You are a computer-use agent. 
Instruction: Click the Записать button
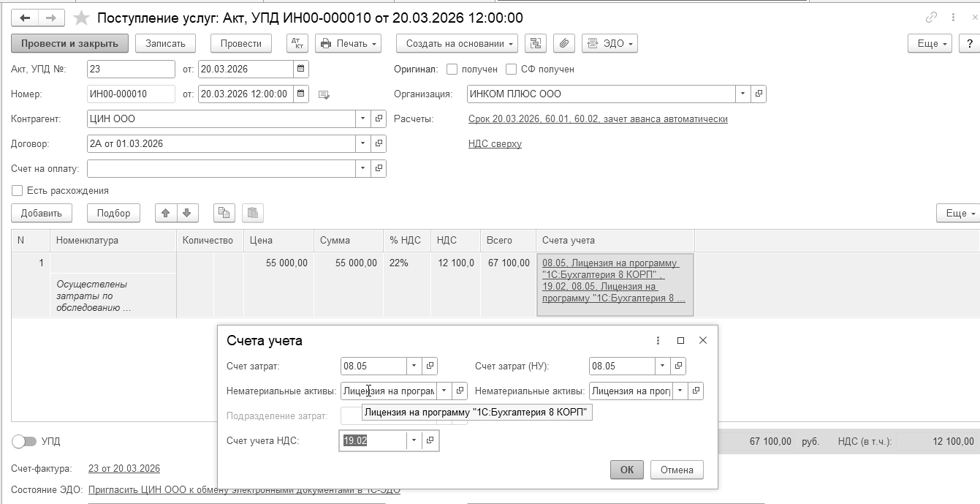tap(165, 43)
